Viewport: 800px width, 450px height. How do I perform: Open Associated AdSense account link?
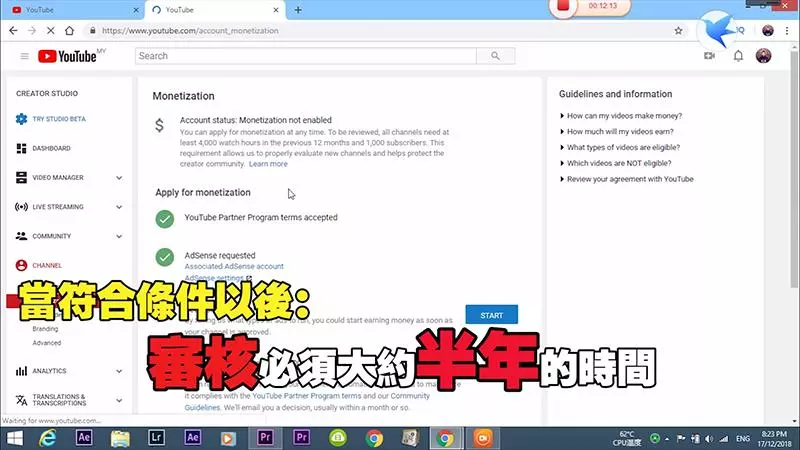(x=234, y=266)
